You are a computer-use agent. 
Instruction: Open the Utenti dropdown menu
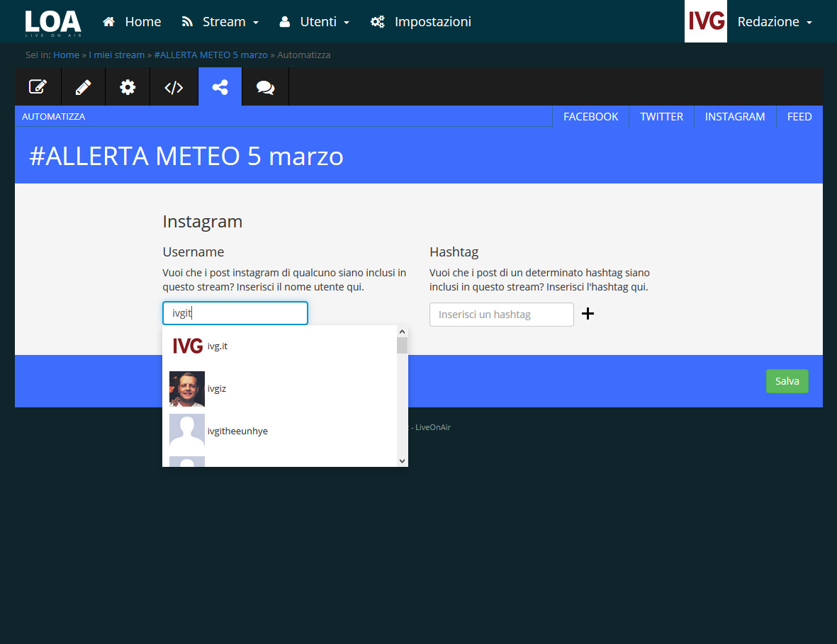(x=315, y=22)
